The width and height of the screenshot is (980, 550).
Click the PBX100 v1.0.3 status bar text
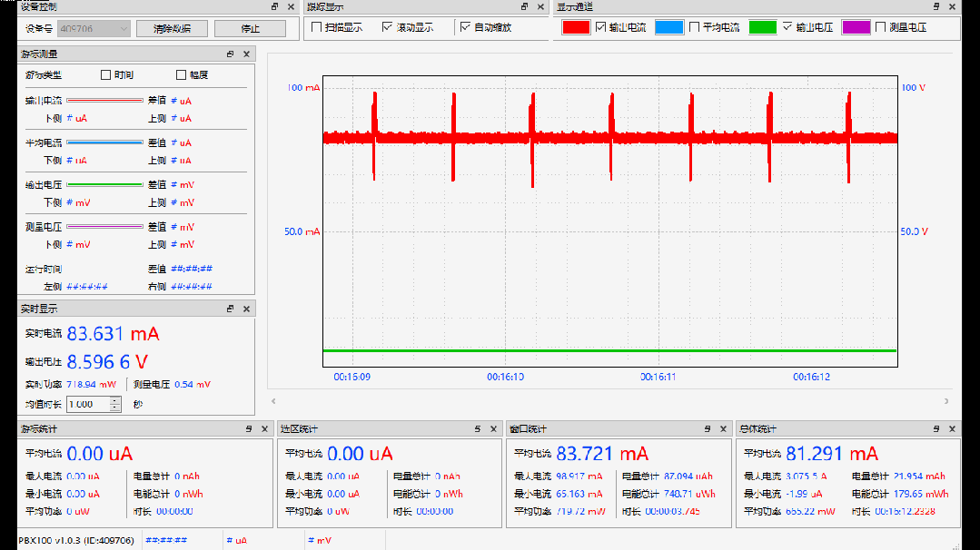point(76,541)
